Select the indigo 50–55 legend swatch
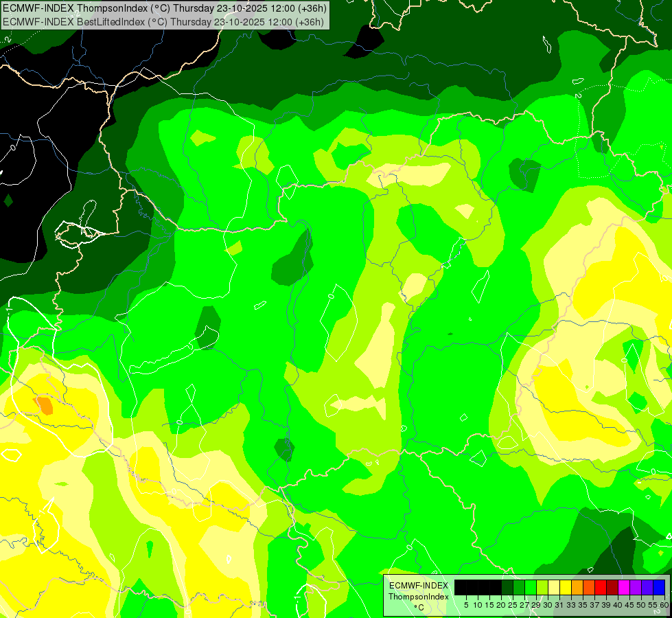 tap(647, 588)
